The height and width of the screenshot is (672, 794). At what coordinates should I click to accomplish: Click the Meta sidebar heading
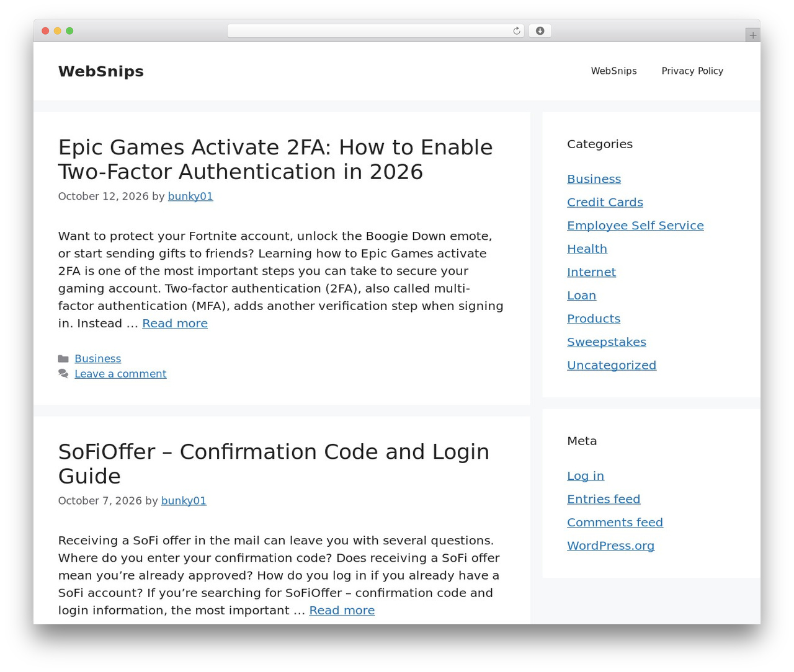[582, 441]
